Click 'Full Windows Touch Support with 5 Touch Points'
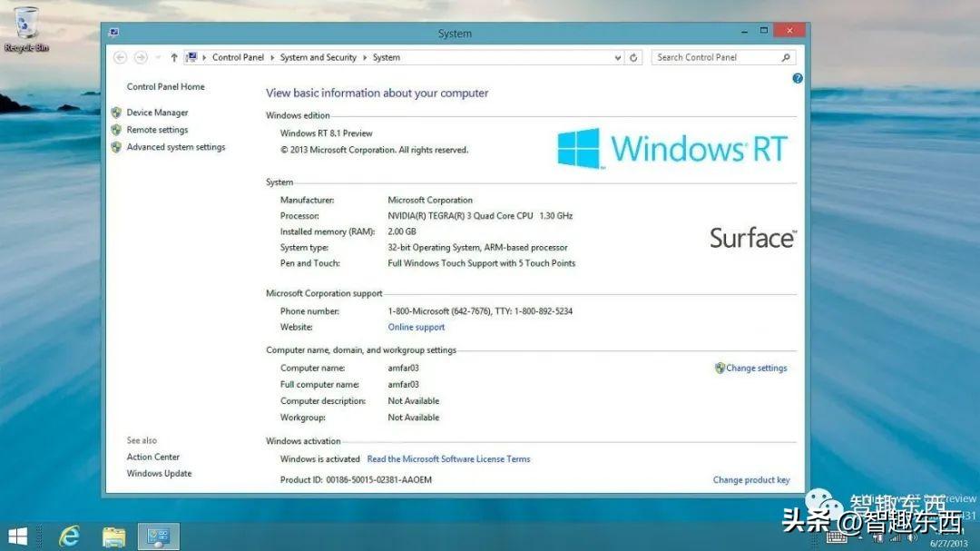The image size is (980, 551). point(481,263)
